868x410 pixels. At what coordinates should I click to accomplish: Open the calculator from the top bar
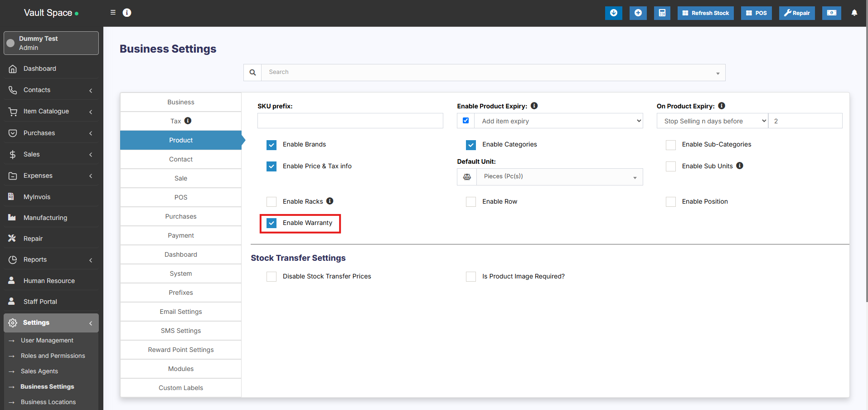click(662, 13)
